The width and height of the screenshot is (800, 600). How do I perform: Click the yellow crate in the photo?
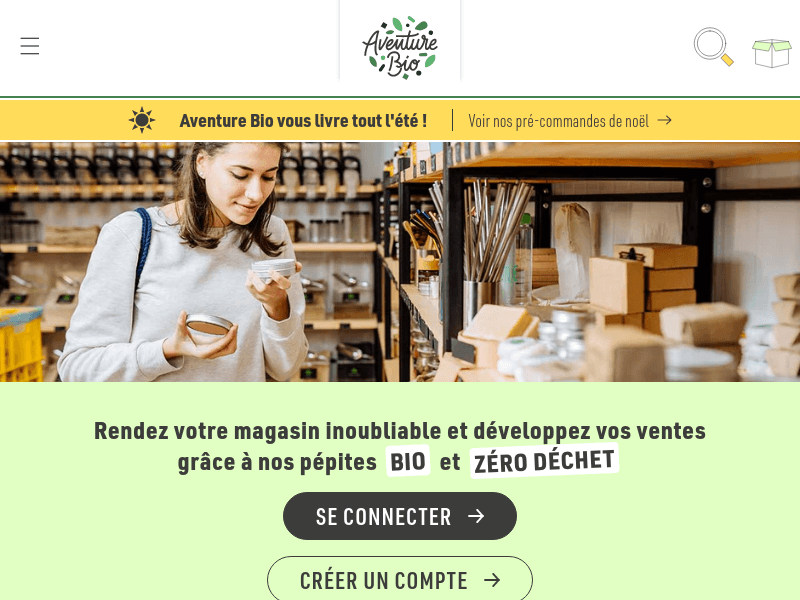point(21,344)
